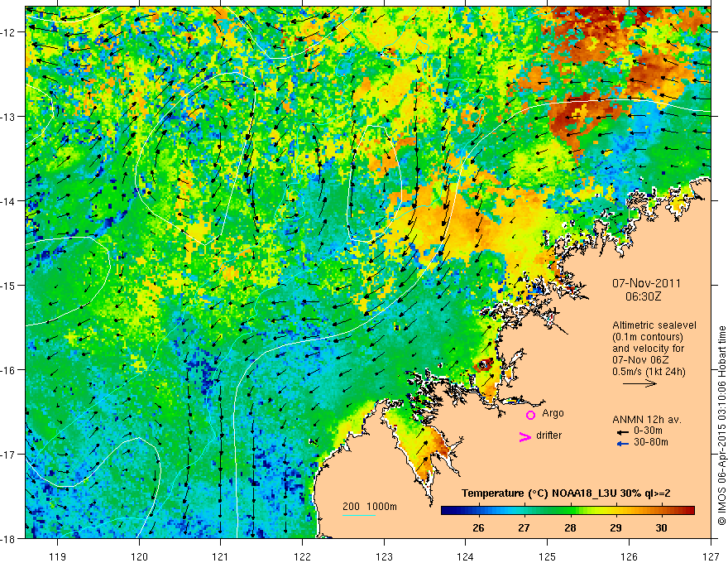Click the Temperature NOAA18_L3U colorbar title
This screenshot has width=728, height=563.
point(566,493)
